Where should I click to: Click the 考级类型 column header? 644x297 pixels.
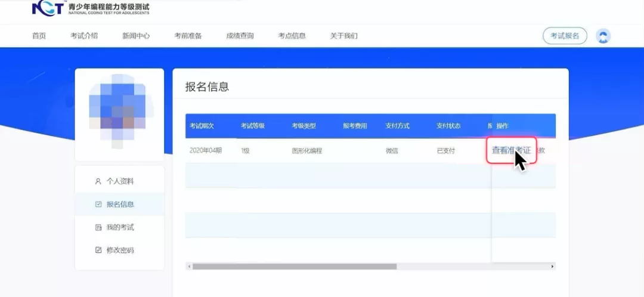tap(304, 126)
